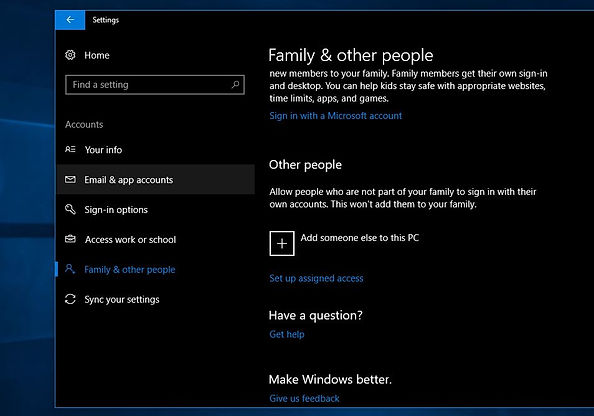
Task: Click the Home gear icon
Action: [70, 55]
